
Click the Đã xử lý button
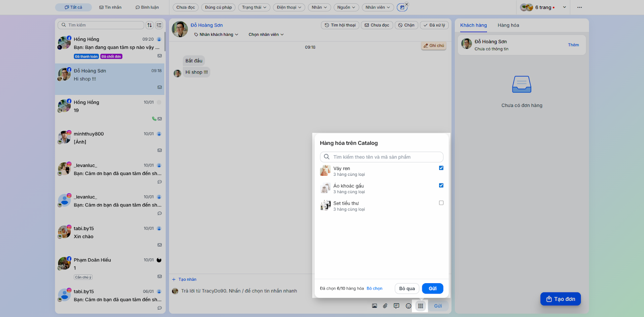[x=434, y=25]
